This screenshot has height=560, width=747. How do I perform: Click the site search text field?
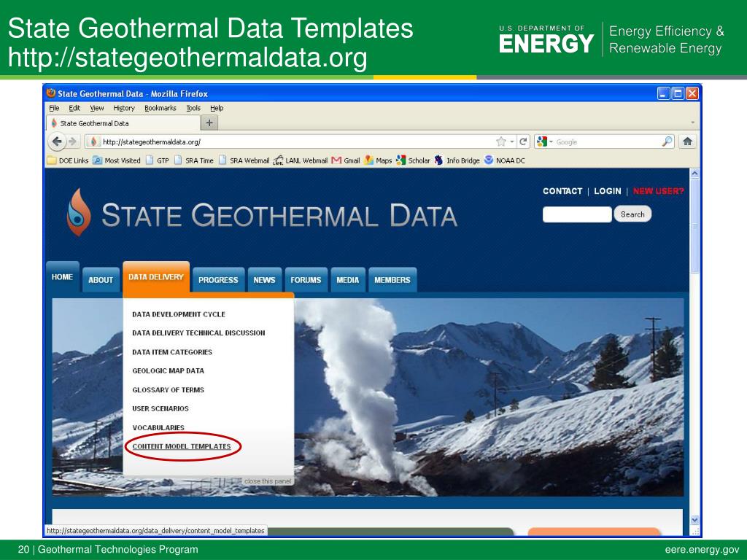click(577, 214)
